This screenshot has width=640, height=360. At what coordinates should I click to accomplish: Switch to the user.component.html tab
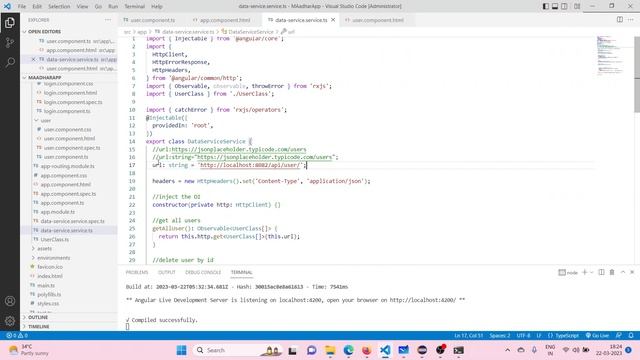[378, 20]
